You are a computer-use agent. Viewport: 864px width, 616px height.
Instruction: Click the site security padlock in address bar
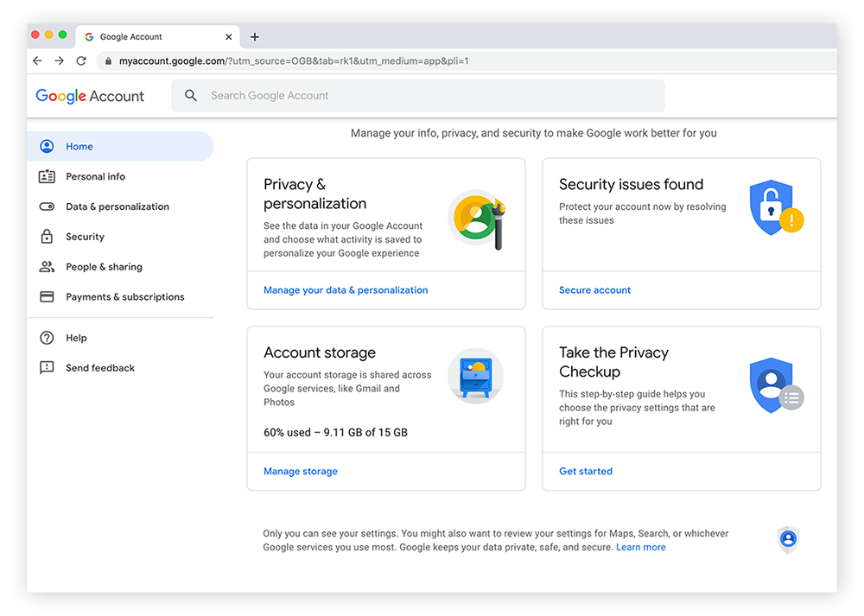108,61
